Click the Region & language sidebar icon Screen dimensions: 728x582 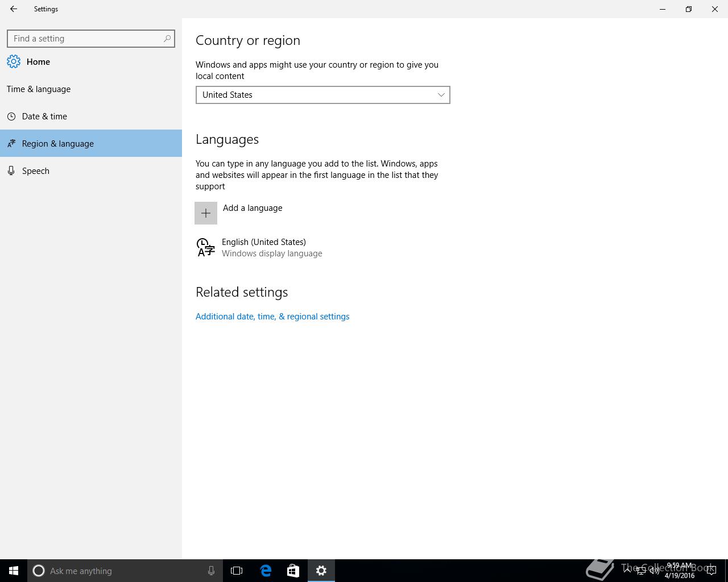(11, 144)
